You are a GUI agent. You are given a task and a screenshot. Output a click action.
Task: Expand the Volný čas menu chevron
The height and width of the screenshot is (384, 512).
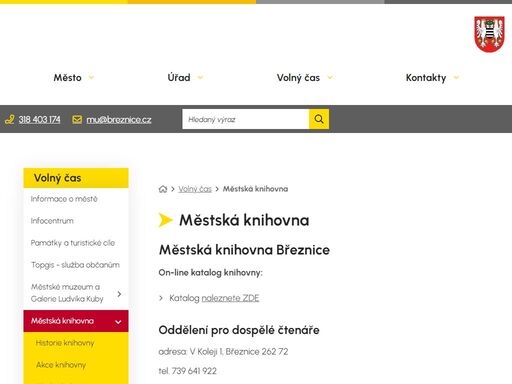coord(330,78)
